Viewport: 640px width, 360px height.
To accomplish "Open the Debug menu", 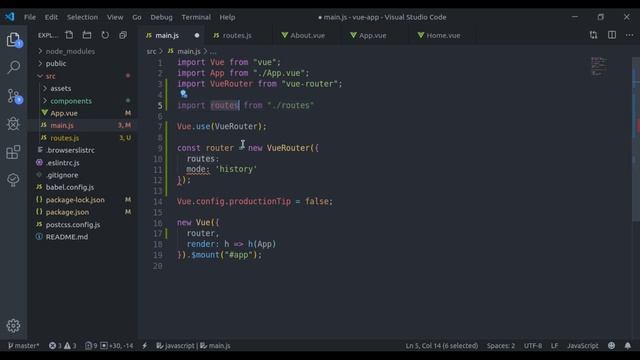I will 161,17.
